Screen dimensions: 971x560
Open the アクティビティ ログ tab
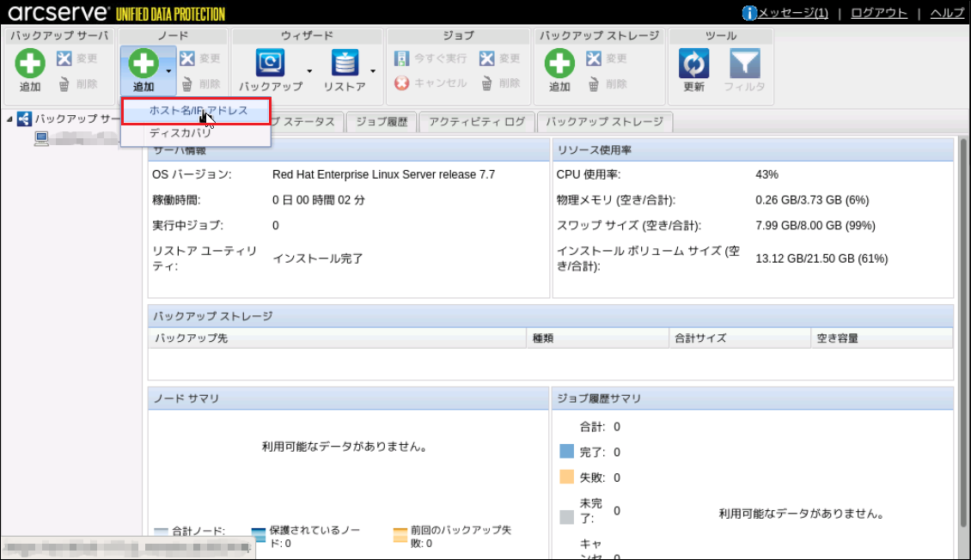(476, 122)
